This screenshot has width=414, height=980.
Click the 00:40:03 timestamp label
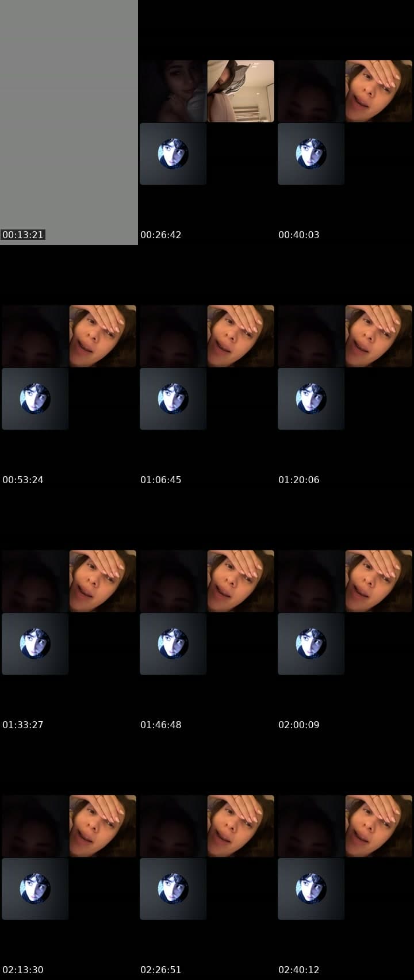coord(299,235)
